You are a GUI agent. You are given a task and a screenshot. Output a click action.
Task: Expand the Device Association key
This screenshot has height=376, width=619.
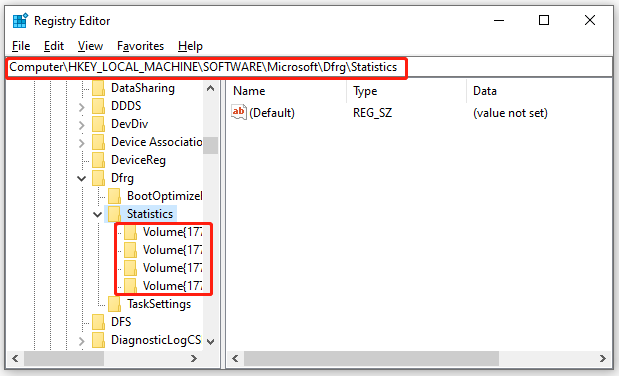(81, 143)
